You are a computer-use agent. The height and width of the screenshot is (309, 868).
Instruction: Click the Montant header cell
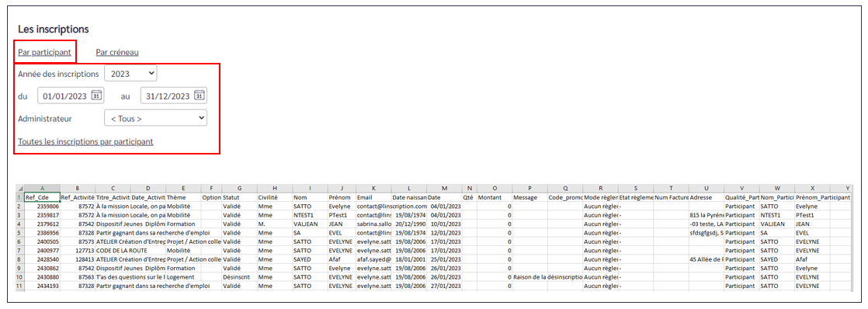[494, 198]
